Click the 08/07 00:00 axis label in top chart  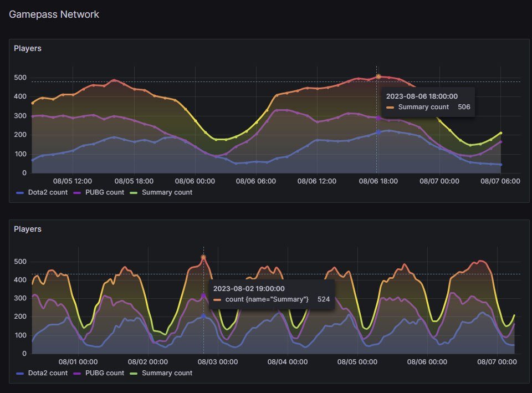(x=439, y=181)
